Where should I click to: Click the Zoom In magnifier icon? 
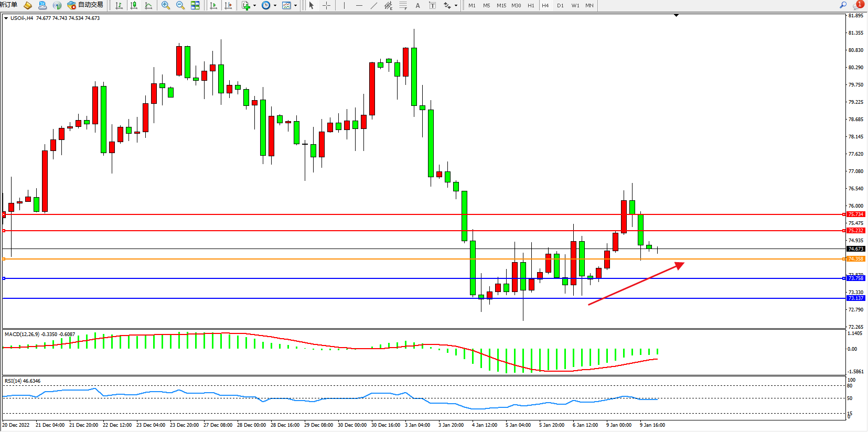[x=166, y=5]
